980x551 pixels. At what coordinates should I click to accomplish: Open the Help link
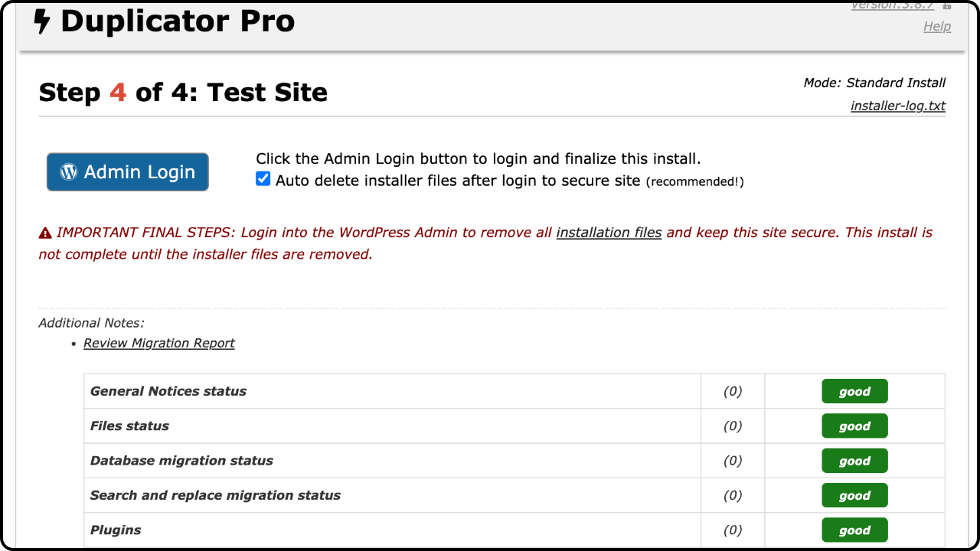tap(937, 26)
